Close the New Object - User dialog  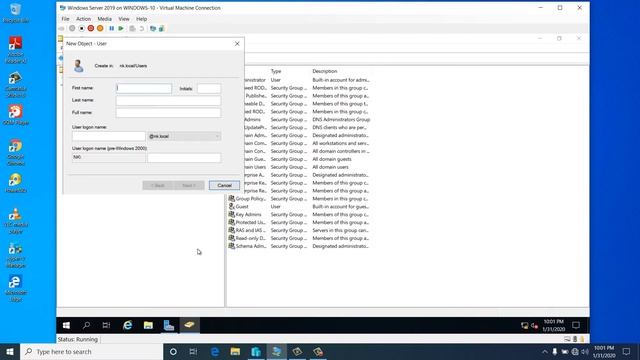pyautogui.click(x=237, y=43)
